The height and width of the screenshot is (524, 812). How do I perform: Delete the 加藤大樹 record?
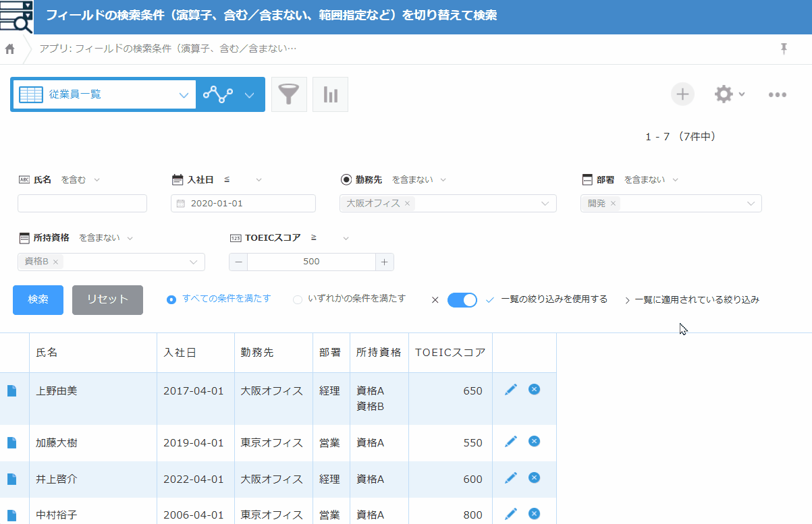click(x=534, y=441)
